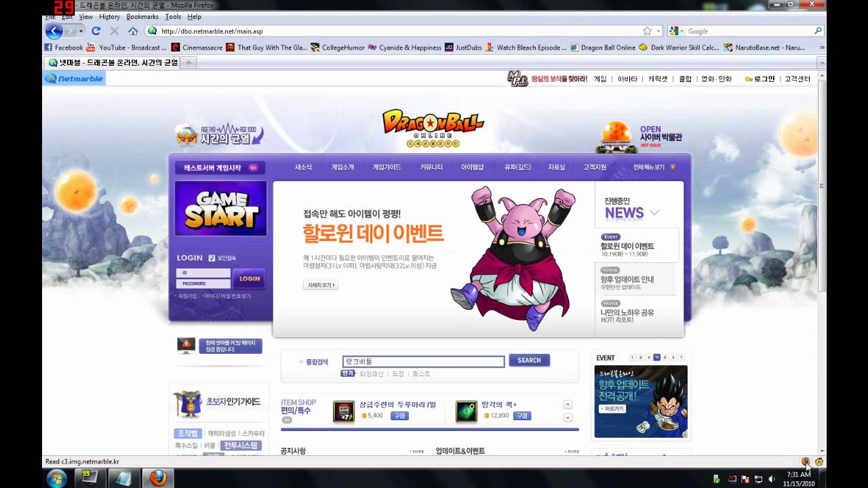Viewport: 868px width, 488px height.
Task: Click the 망각의 책+ item icon
Action: click(x=466, y=411)
